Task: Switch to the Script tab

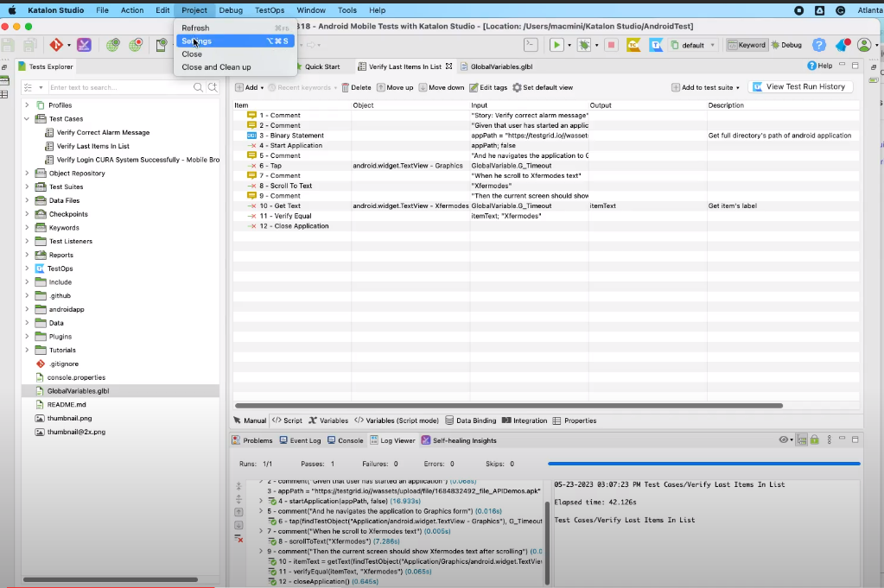Action: point(287,420)
